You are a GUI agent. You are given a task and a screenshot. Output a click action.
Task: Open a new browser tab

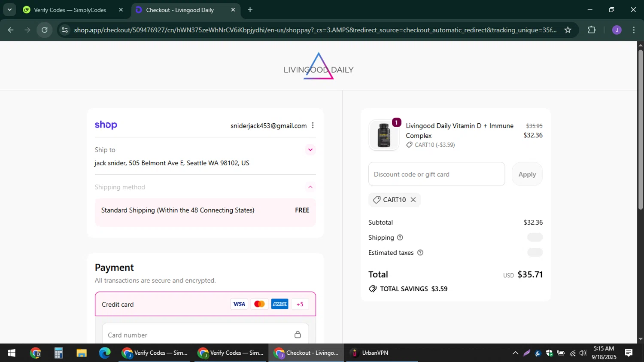tap(250, 10)
